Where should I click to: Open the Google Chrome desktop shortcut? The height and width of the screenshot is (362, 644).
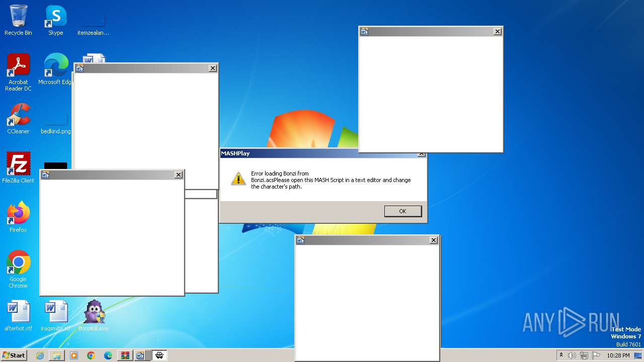pyautogui.click(x=18, y=269)
